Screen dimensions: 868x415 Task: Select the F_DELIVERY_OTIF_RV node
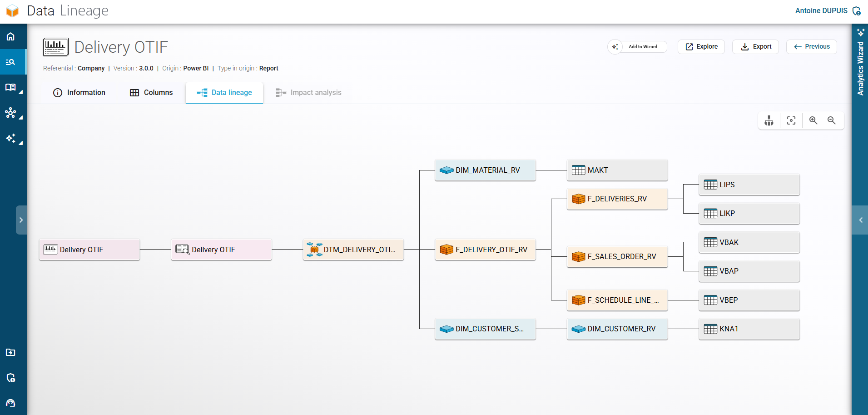[x=485, y=250]
